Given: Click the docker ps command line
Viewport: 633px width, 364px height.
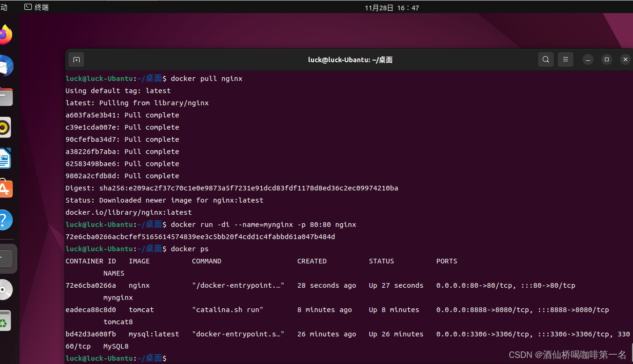Looking at the screenshot, I should [190, 249].
